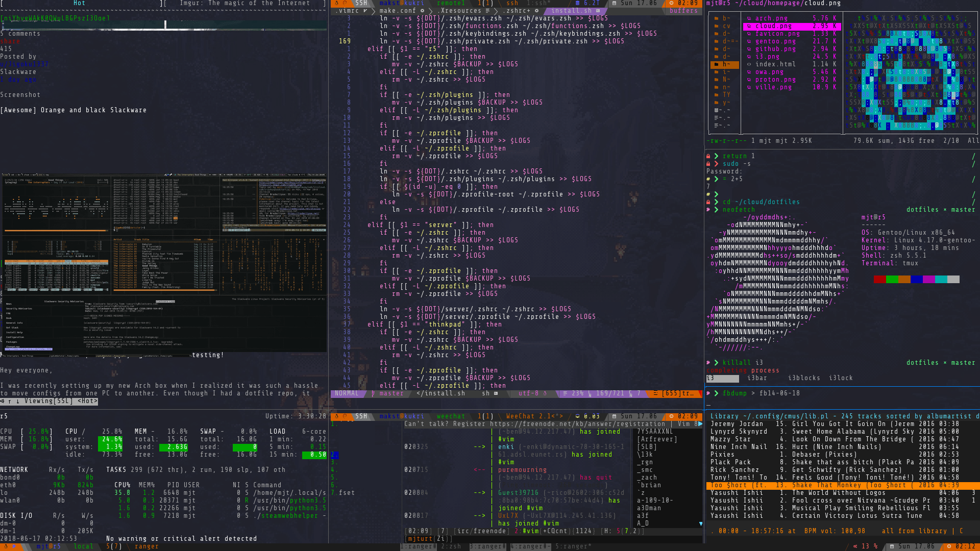
Task: Select the cv folder in ranger
Action: [726, 26]
